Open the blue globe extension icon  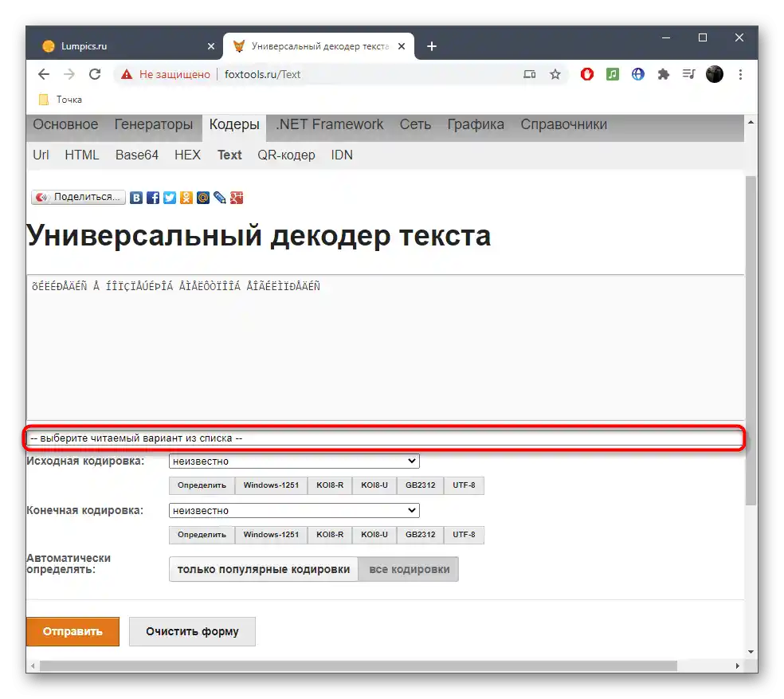638,75
